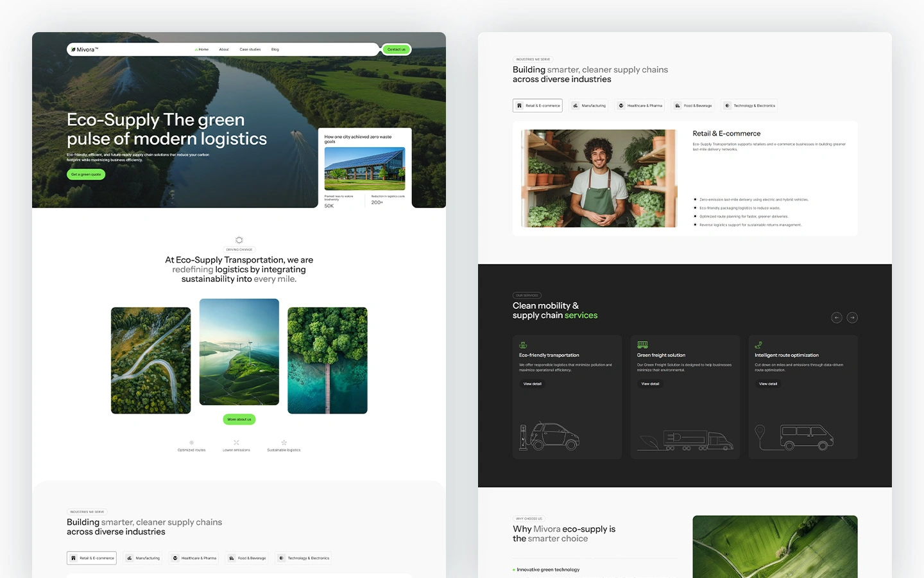Screen dimensions: 924x578
Task: Open the Home nav link
Action: pos(202,49)
